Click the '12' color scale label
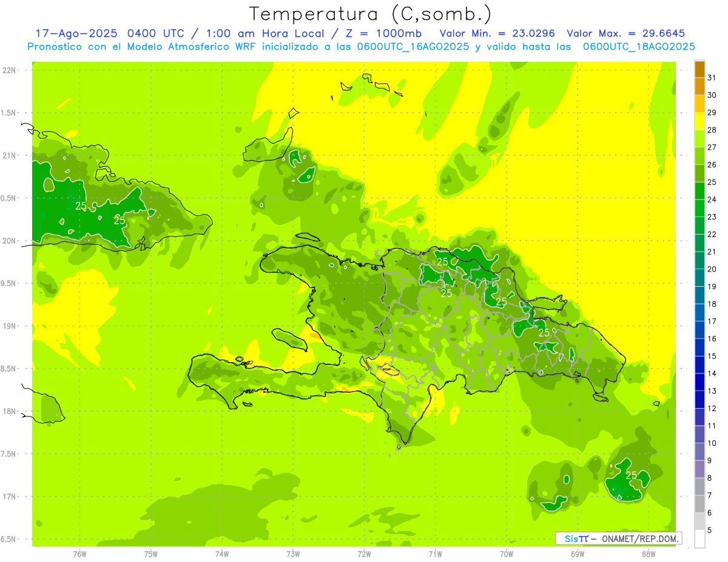Screen dimensions: 728x562 [x=712, y=409]
